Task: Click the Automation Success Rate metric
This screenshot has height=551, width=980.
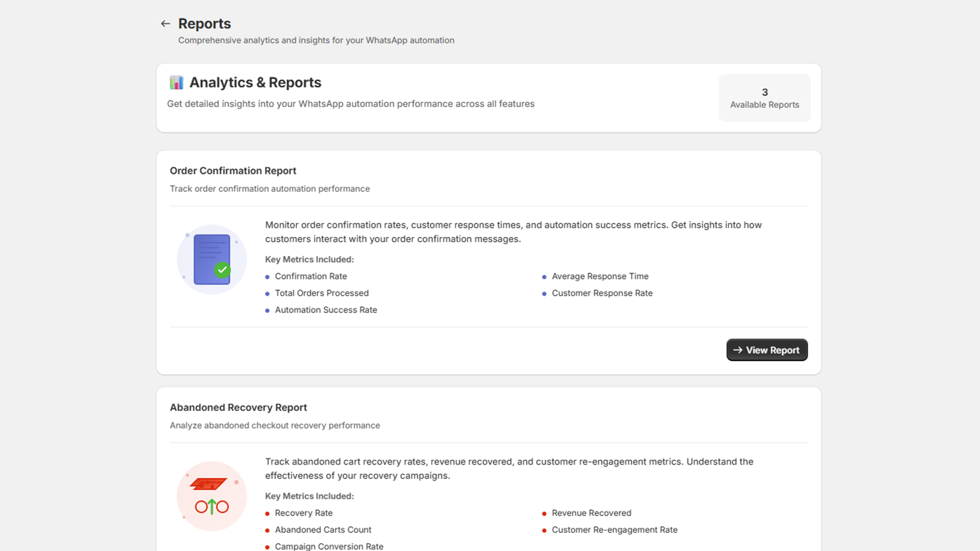Action: [326, 310]
